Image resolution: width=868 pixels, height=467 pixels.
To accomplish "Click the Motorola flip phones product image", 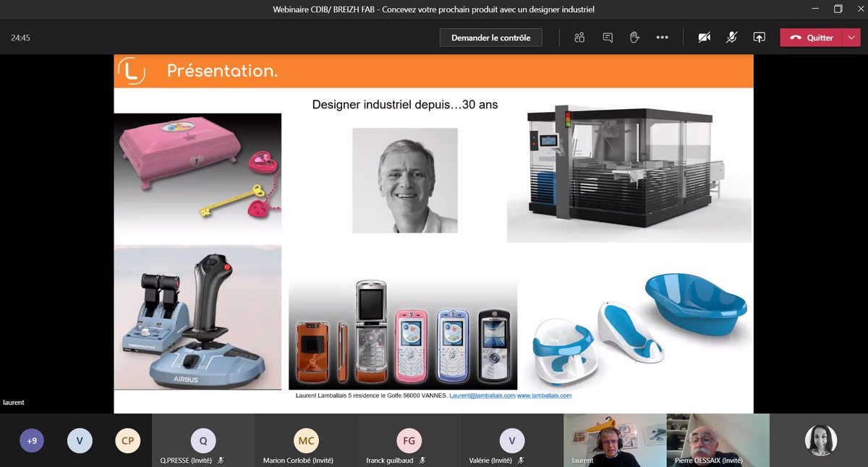I will (x=403, y=335).
